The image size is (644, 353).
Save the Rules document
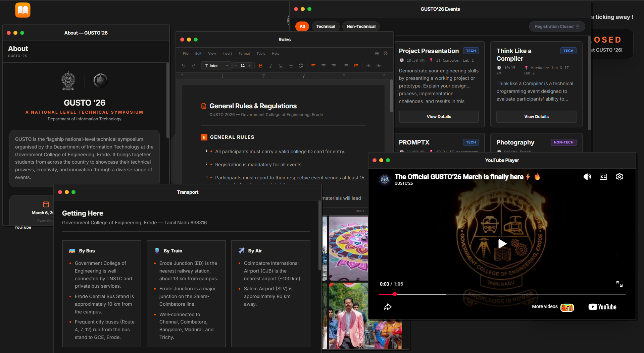[377, 53]
